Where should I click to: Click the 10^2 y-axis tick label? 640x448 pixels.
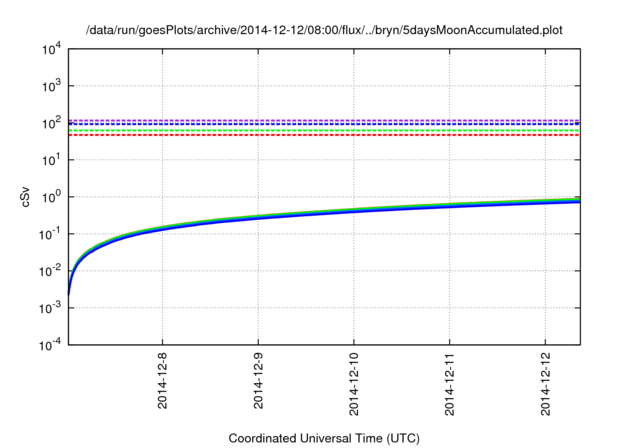52,123
